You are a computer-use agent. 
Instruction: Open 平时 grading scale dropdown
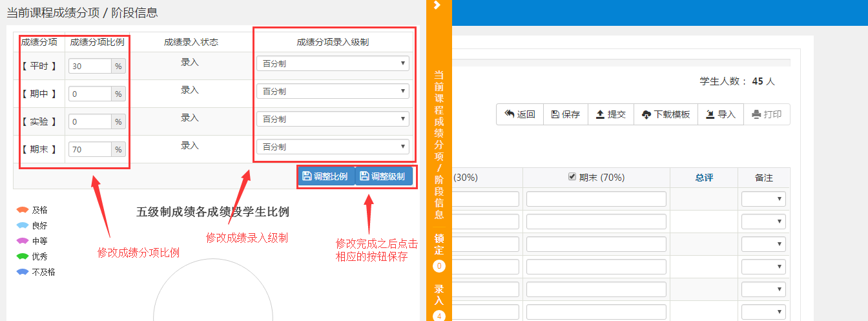333,63
